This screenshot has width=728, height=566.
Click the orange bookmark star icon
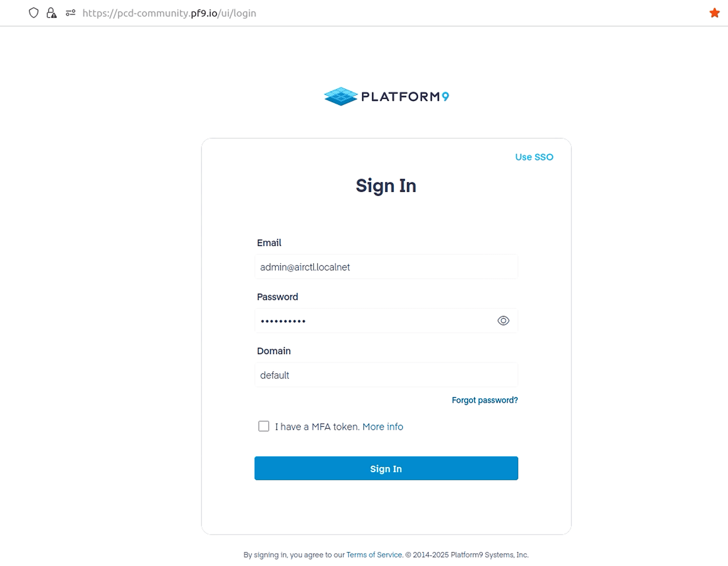pos(714,13)
